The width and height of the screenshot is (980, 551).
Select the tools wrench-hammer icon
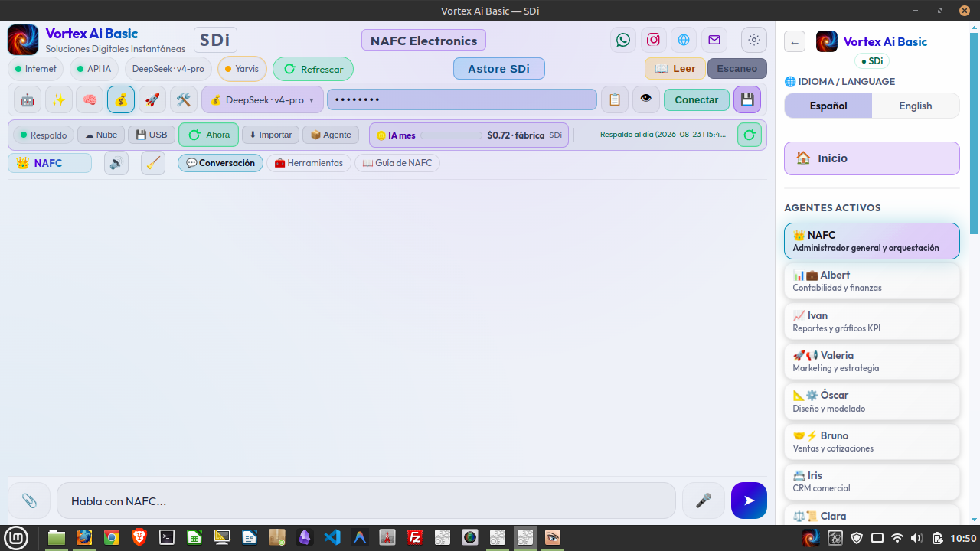click(184, 99)
